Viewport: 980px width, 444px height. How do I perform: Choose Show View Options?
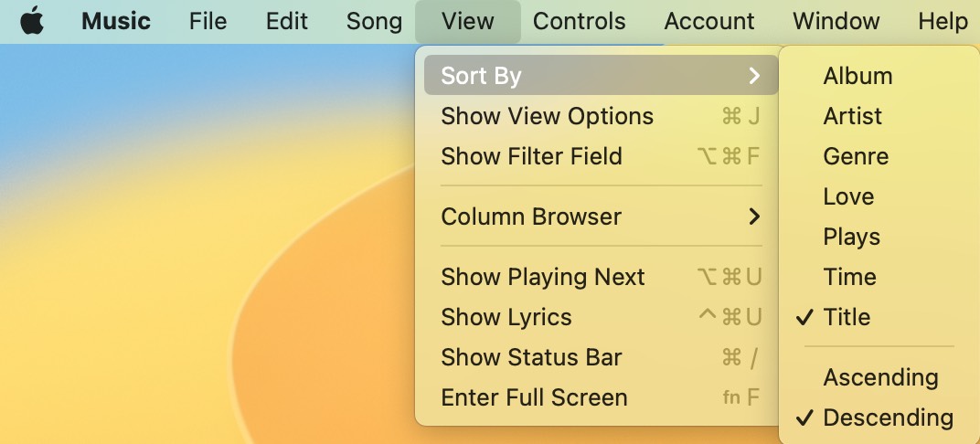pos(547,116)
